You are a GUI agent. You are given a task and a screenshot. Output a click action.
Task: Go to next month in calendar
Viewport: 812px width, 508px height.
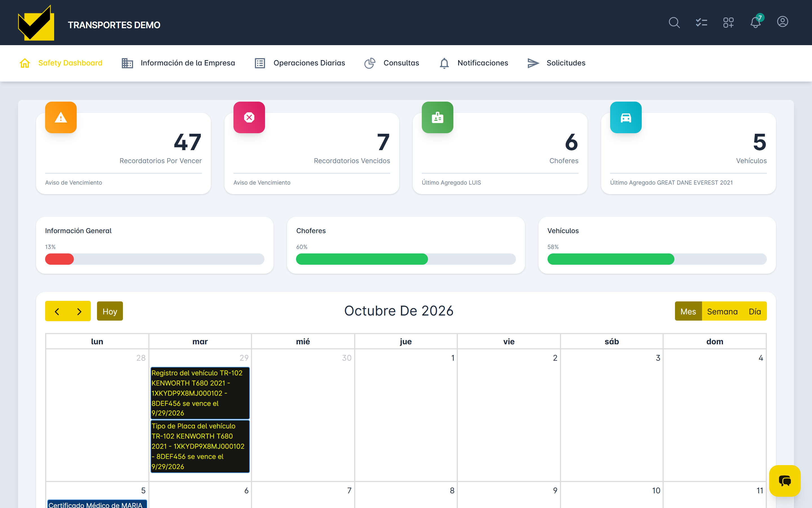(x=79, y=311)
